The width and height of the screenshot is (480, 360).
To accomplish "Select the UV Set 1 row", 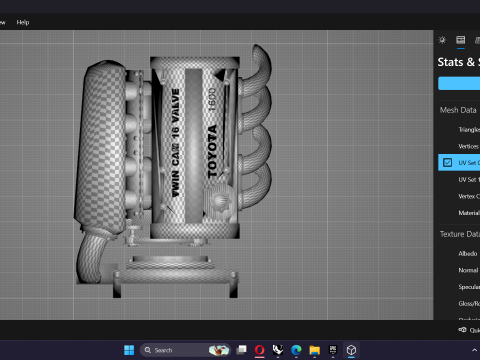I will [x=459, y=180].
